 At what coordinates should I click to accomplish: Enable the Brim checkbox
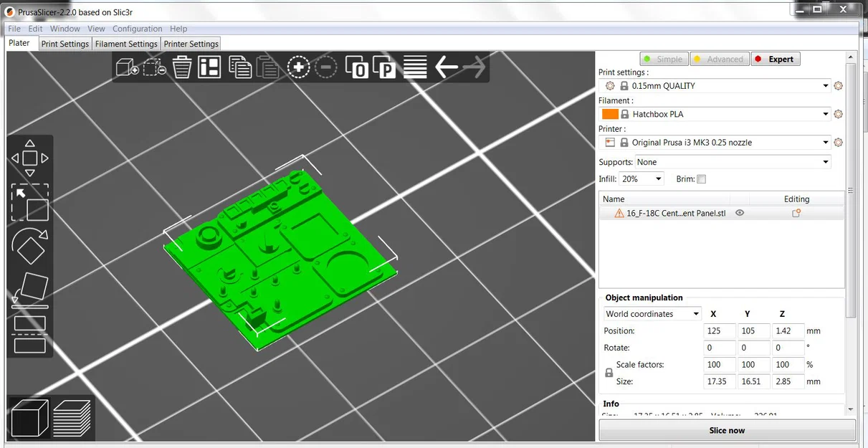[702, 179]
